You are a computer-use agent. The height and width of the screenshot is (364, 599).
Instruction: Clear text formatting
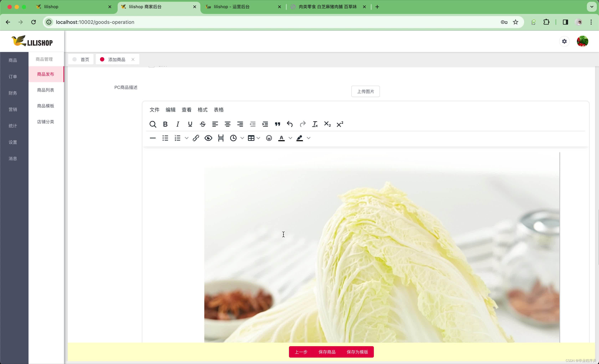pos(315,124)
